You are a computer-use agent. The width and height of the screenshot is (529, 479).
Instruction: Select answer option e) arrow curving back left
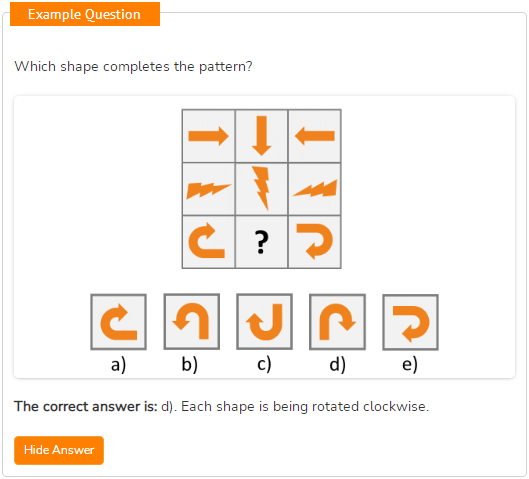pos(411,322)
